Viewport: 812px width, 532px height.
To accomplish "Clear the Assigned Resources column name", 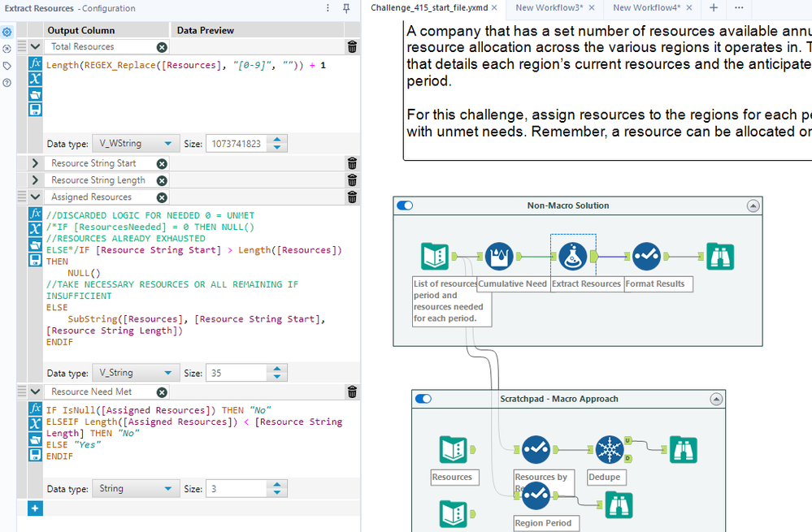I will coord(162,197).
